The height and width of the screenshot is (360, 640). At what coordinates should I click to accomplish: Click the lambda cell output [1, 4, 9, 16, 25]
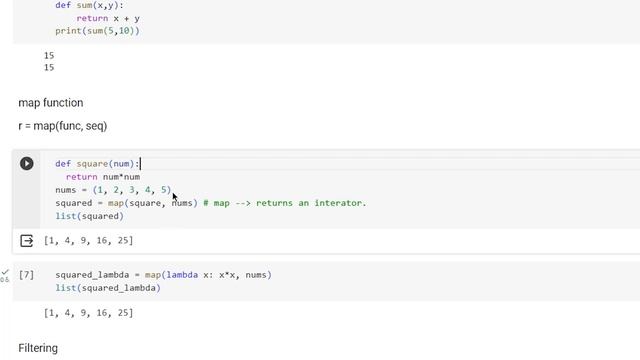[89, 313]
